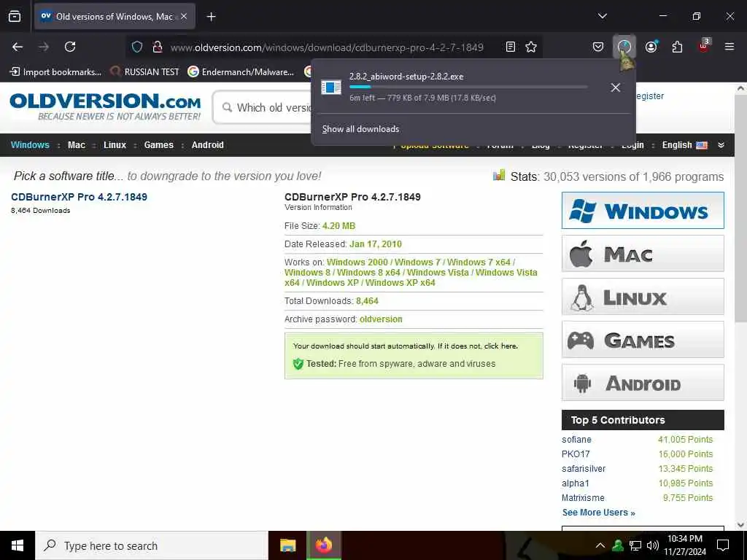Screen dimensions: 747x560
Task: Open the English language selector
Action: (684, 145)
